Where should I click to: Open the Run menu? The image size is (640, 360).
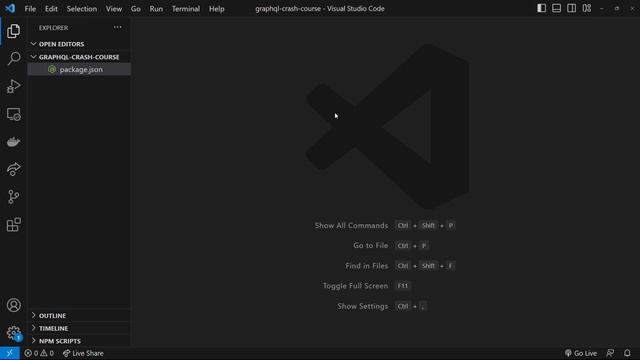156,9
